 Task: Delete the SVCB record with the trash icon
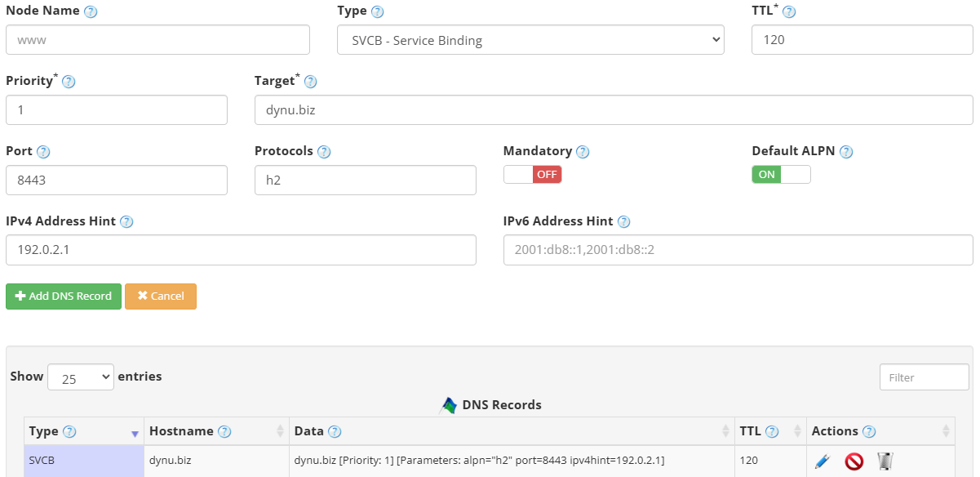[885, 461]
